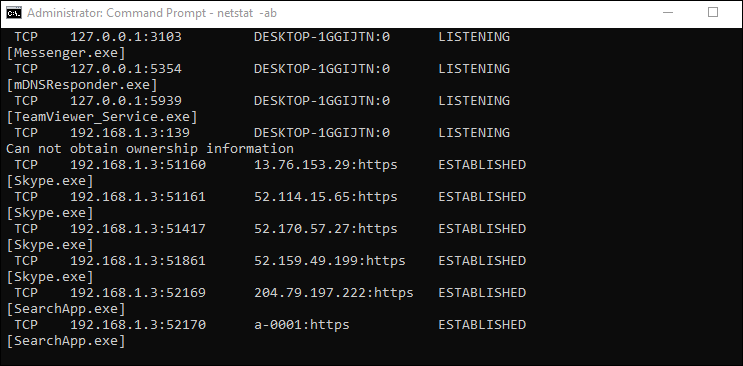This screenshot has height=366, width=743.
Task: Click foreign address 52.114.15.65:https
Action: click(x=326, y=197)
